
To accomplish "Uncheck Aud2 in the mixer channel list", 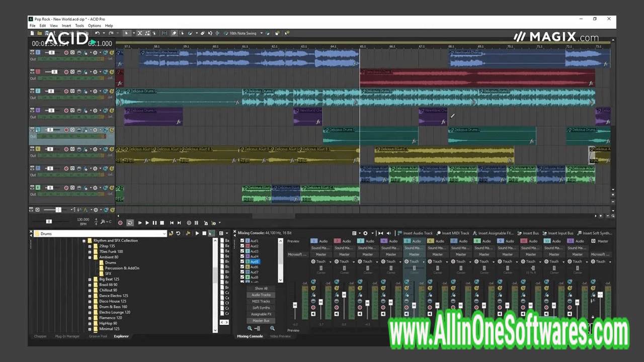I will pyautogui.click(x=243, y=246).
